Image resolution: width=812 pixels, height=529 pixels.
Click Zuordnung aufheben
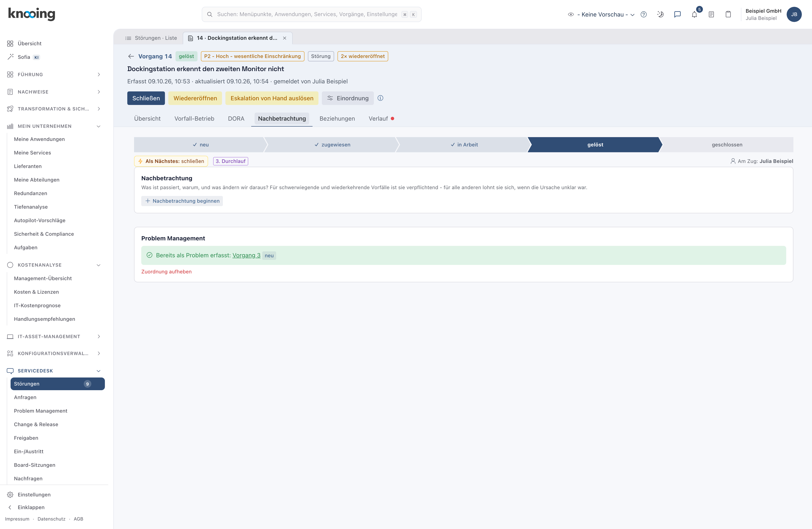(166, 271)
